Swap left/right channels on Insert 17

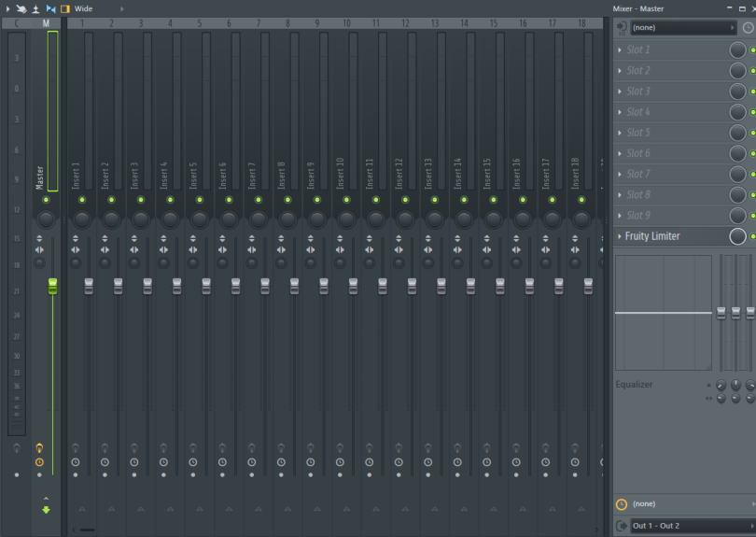tap(546, 250)
